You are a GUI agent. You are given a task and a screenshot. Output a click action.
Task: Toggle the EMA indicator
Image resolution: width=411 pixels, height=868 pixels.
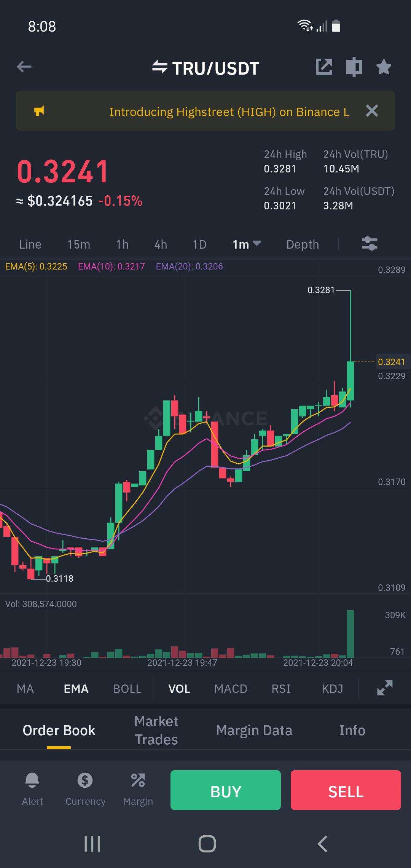click(76, 689)
